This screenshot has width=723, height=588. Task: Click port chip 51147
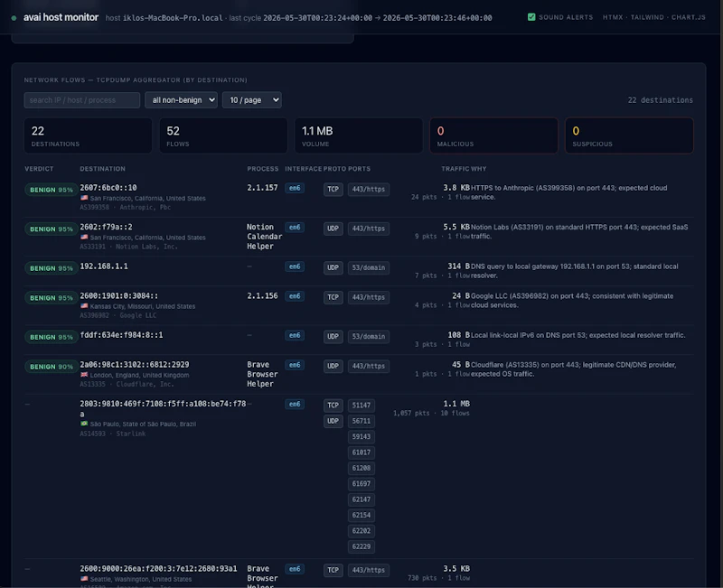pos(361,406)
